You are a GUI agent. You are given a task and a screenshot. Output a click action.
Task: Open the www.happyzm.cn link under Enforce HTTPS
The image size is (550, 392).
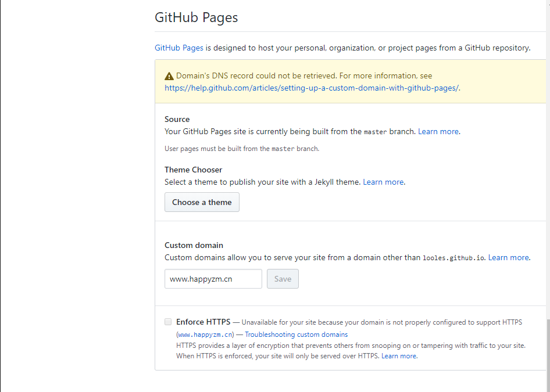point(205,335)
